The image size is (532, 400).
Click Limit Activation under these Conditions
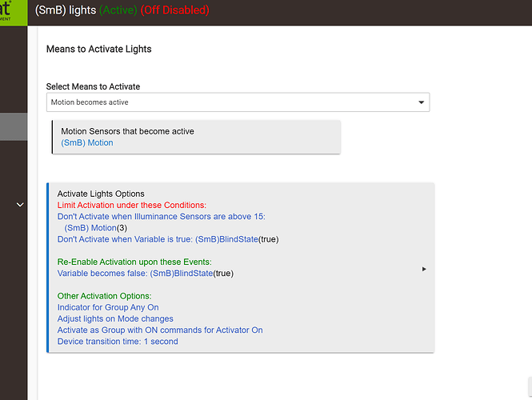pyautogui.click(x=131, y=205)
